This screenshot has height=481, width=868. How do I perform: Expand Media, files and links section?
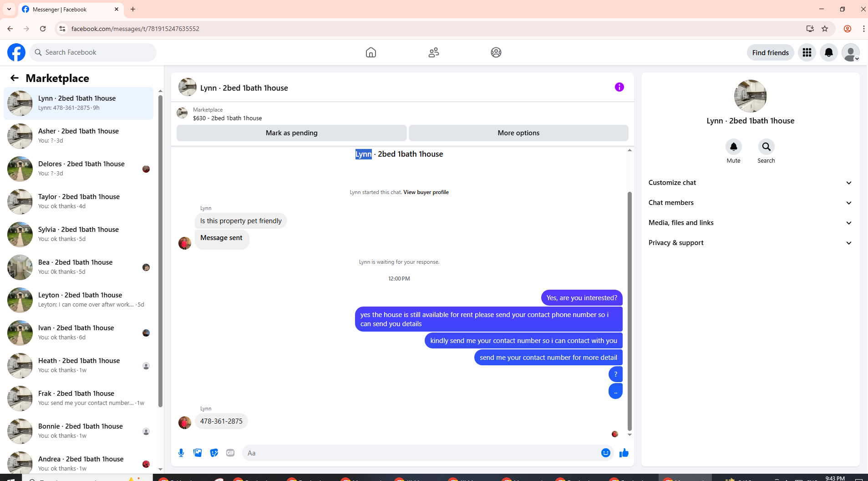pyautogui.click(x=751, y=223)
